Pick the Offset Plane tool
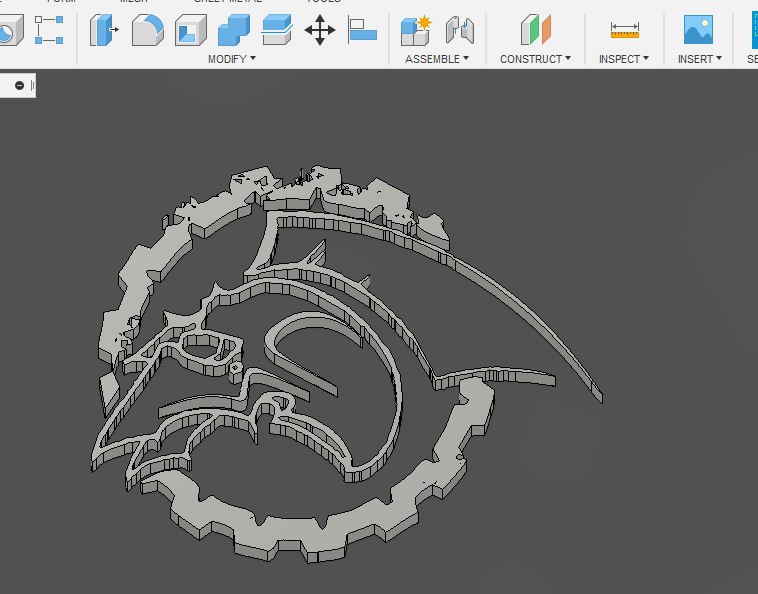 [536, 30]
